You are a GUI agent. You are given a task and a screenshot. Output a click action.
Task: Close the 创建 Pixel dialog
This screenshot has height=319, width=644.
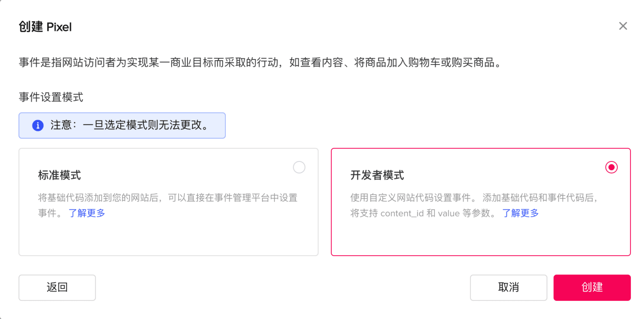click(623, 26)
